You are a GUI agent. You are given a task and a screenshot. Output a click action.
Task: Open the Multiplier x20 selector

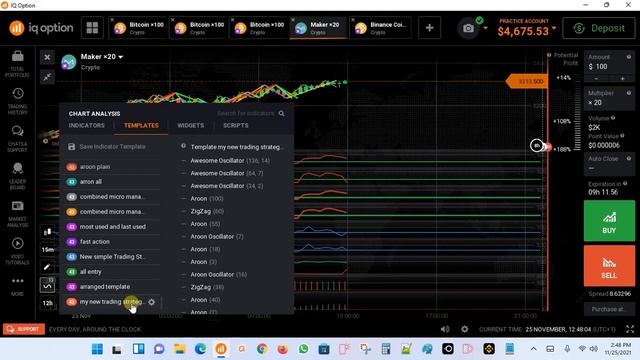[x=609, y=98]
